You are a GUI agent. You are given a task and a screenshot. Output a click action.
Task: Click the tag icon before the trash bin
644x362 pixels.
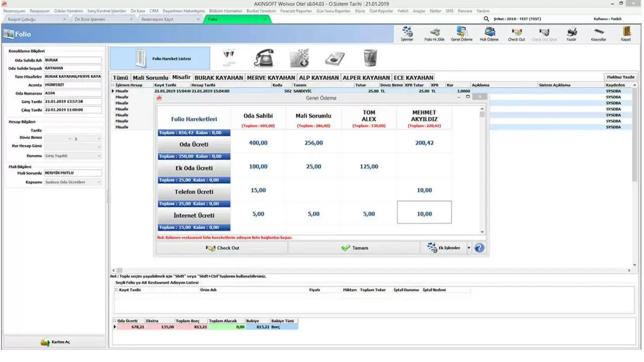334,59
